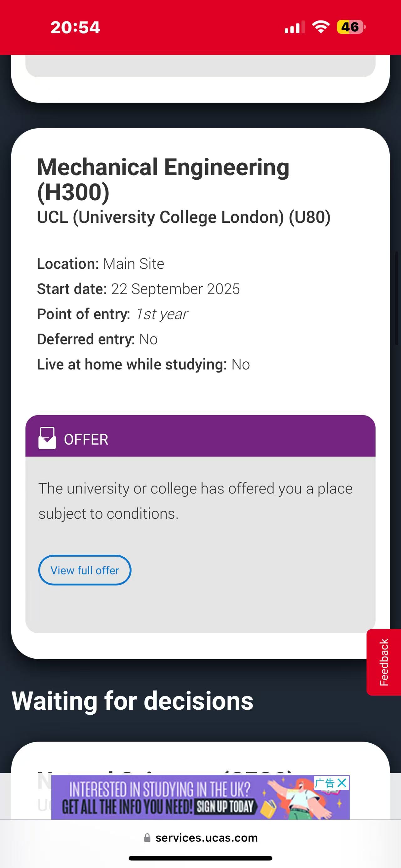Click the page scrollbar on the right edge

397,298
